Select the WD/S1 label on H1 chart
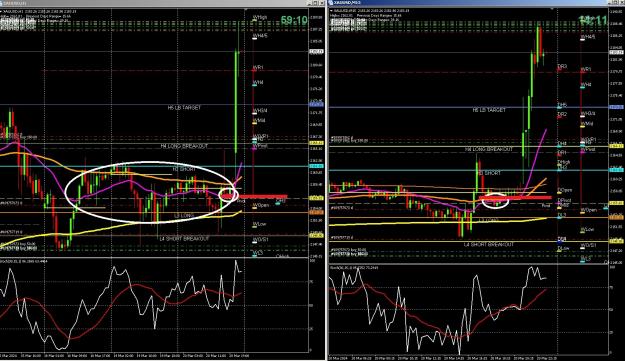The image size is (625, 361). (260, 240)
